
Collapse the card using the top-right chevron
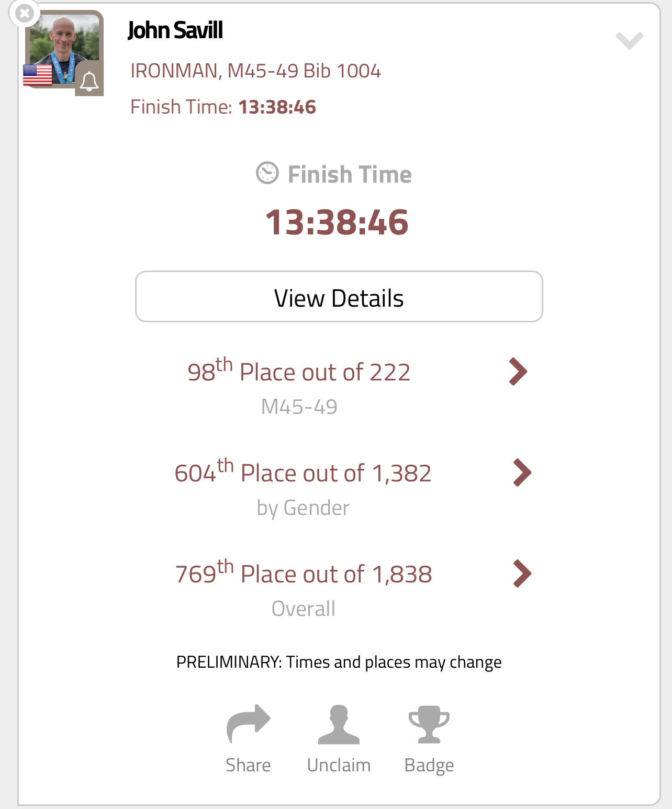pos(629,40)
